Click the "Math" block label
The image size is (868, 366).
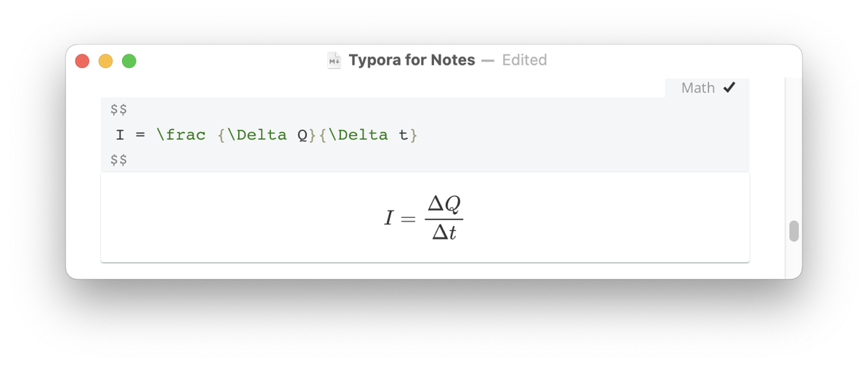pyautogui.click(x=697, y=88)
